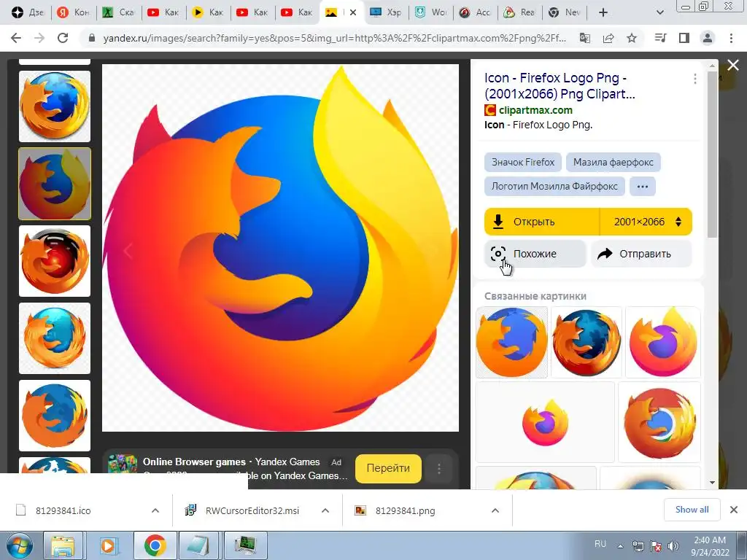This screenshot has width=747, height=560.
Task: Select the Мазила фаерфокс tag
Action: pos(613,163)
